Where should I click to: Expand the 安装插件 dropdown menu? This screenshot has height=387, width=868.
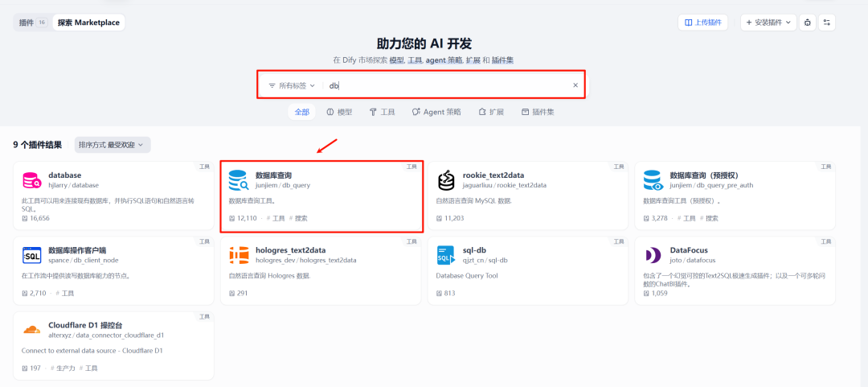[768, 23]
